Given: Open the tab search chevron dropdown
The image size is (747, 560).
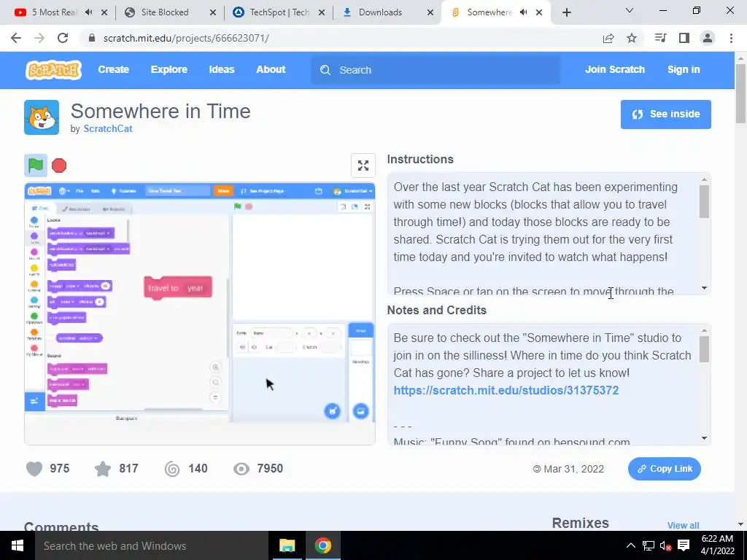Looking at the screenshot, I should pos(630,10).
